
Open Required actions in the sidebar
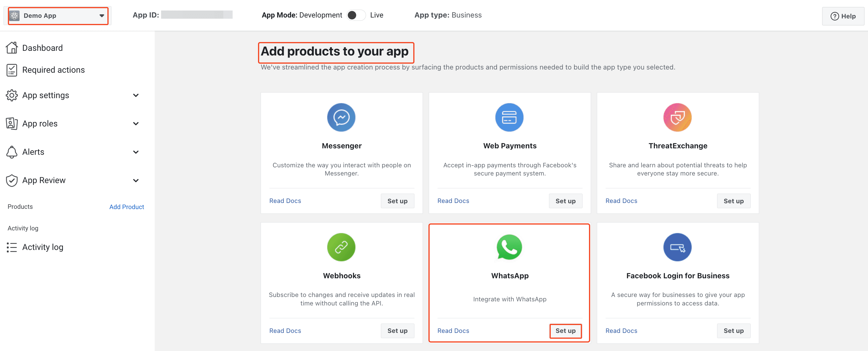54,70
